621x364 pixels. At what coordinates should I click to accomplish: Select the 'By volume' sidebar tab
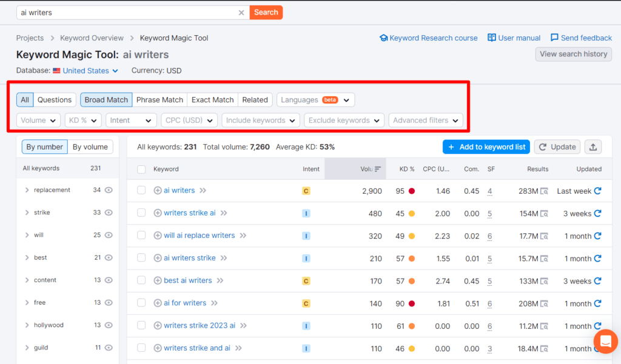pyautogui.click(x=89, y=147)
